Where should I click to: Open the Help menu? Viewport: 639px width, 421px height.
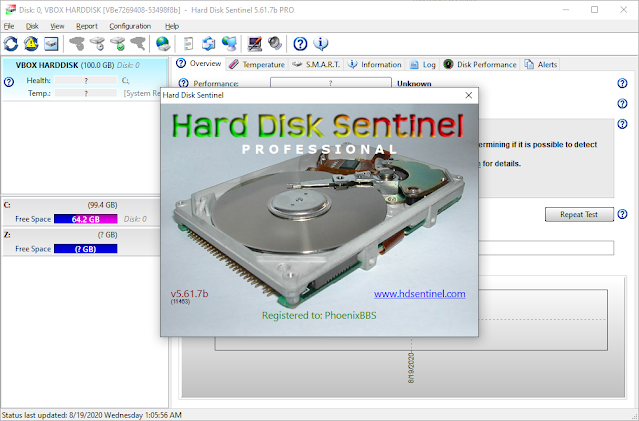tap(172, 26)
